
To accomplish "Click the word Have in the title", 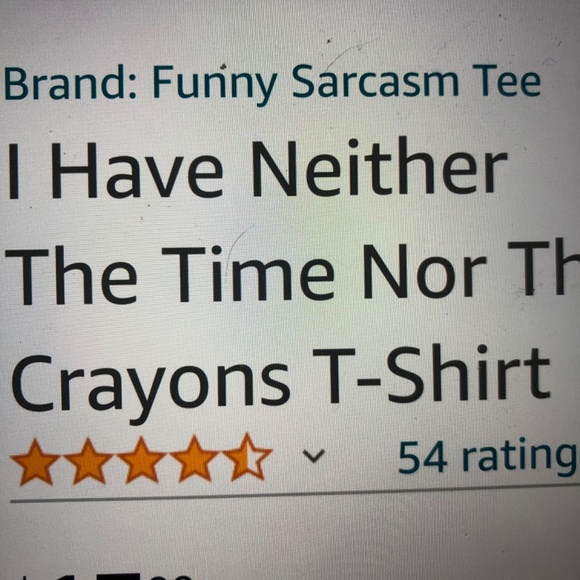I will tap(137, 171).
